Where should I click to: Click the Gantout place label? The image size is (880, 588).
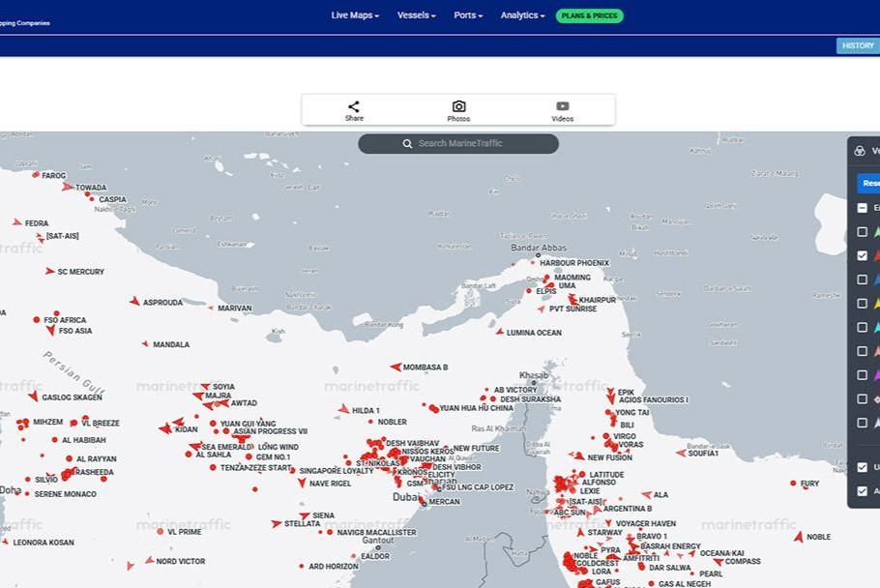(x=378, y=540)
